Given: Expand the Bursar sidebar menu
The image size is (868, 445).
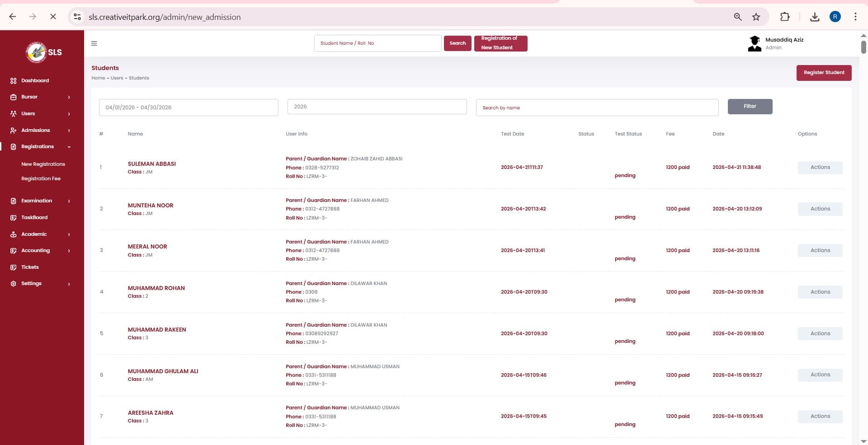Looking at the screenshot, I should pyautogui.click(x=41, y=97).
